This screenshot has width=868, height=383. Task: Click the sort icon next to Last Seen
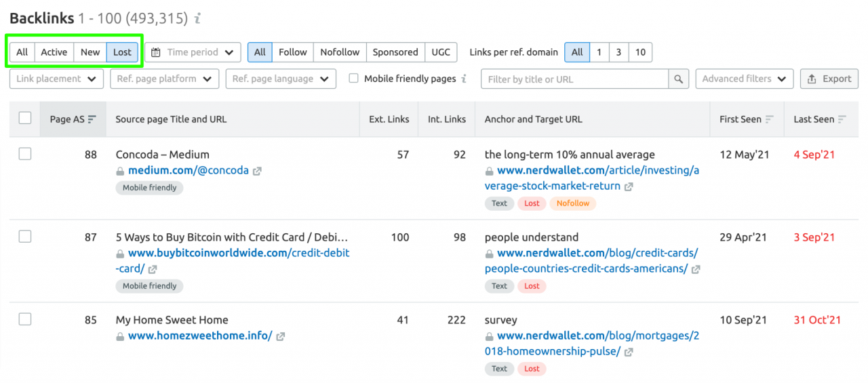(842, 119)
